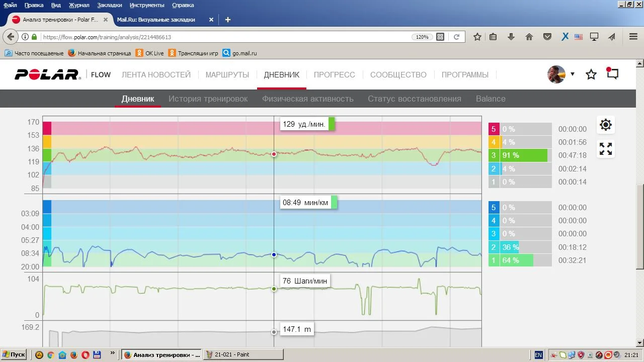This screenshot has width=644, height=362.
Task: Close the Анализ тренировки tab
Action: click(x=106, y=20)
